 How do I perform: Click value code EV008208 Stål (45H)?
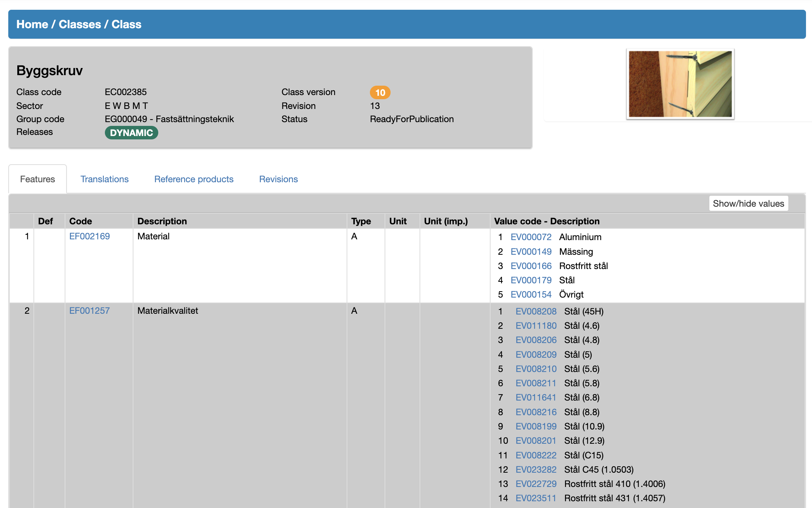click(x=536, y=311)
